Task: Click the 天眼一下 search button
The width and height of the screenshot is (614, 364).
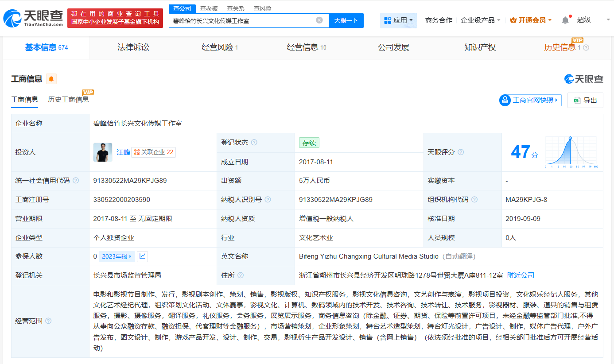Action: tap(346, 20)
